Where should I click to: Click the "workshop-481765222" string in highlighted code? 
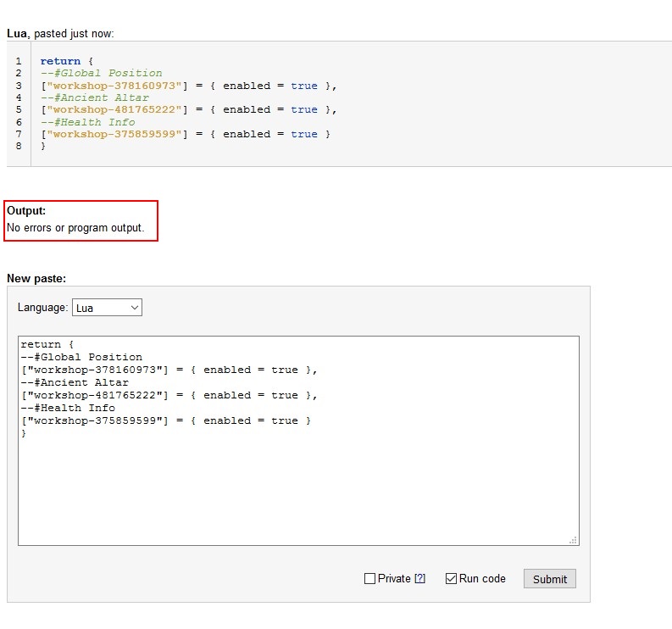pos(111,109)
